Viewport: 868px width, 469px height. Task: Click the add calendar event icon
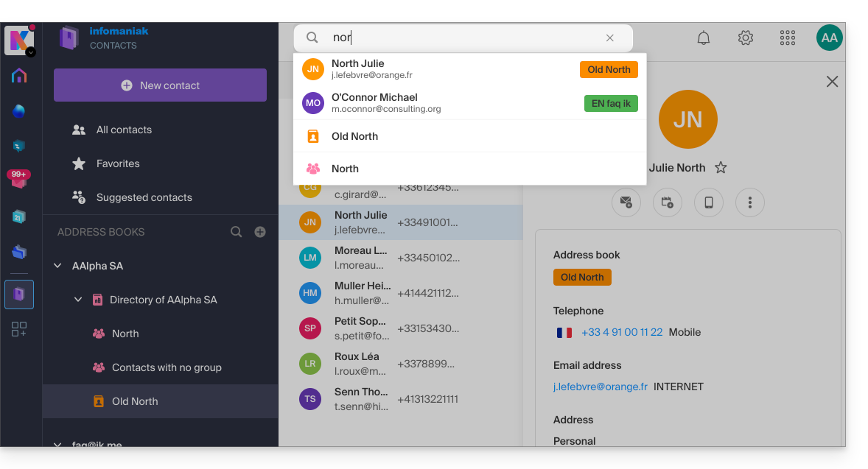click(668, 202)
